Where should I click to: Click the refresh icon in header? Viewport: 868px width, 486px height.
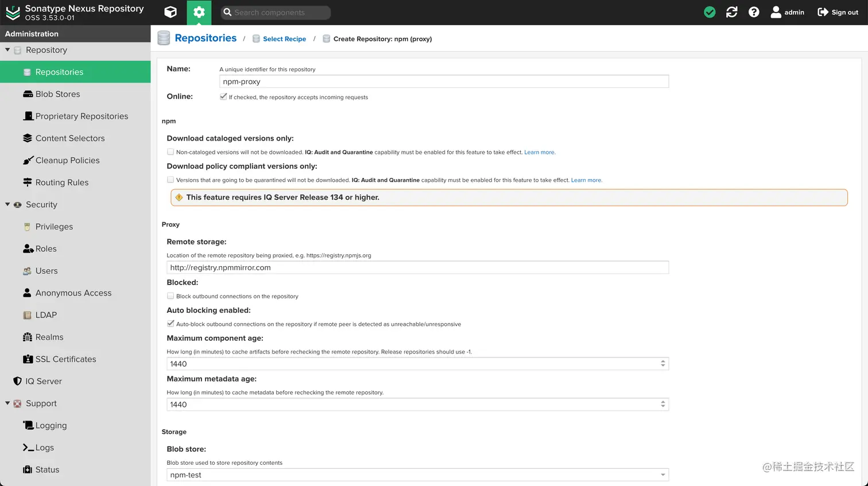tap(732, 12)
